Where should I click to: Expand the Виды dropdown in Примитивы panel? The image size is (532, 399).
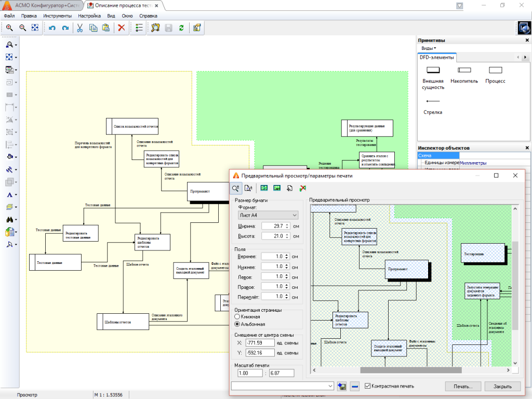coord(428,48)
